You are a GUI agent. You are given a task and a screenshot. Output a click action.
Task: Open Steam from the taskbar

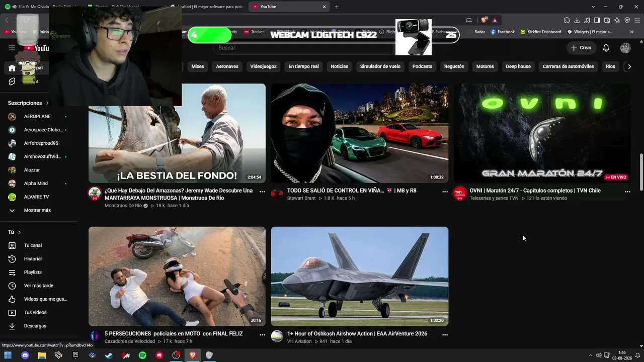[109, 355]
